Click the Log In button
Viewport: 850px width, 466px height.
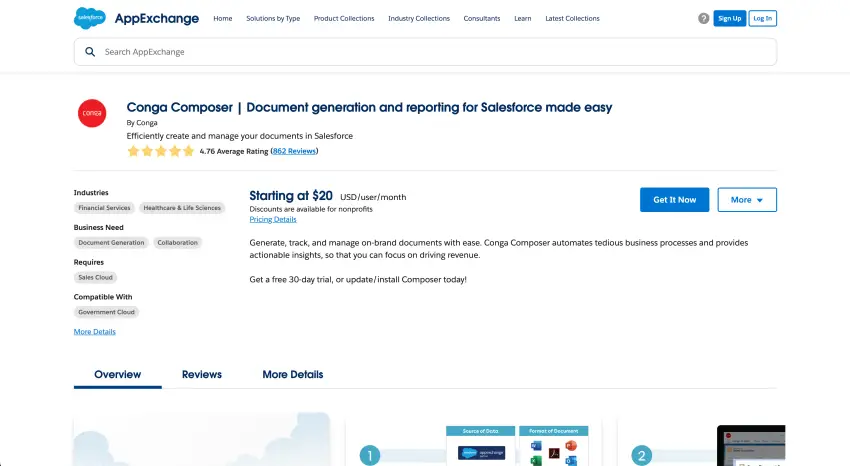coord(762,18)
